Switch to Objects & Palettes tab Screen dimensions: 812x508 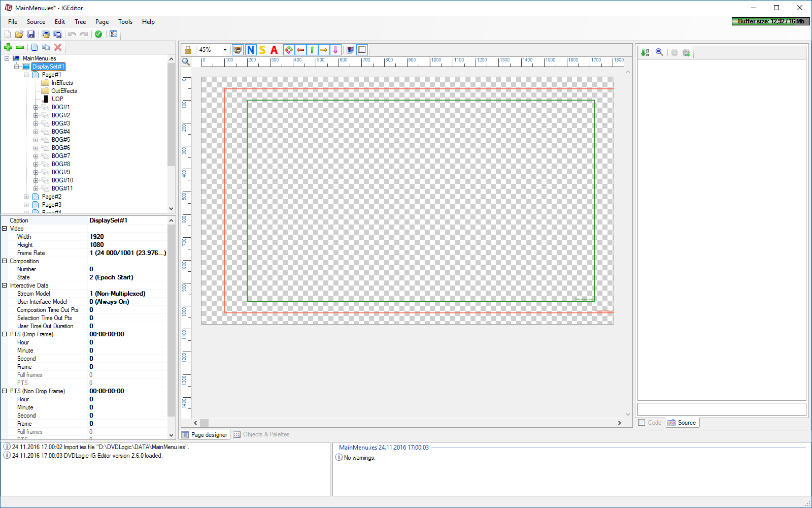[261, 434]
